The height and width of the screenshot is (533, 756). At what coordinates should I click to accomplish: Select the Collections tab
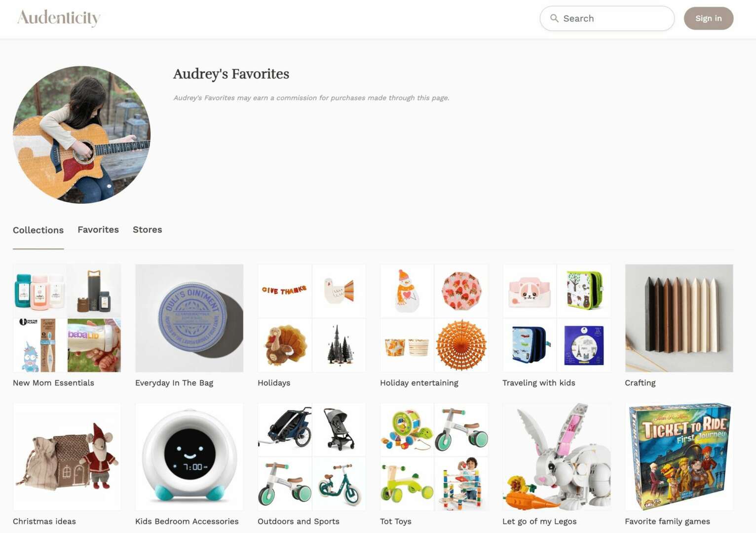tap(38, 230)
